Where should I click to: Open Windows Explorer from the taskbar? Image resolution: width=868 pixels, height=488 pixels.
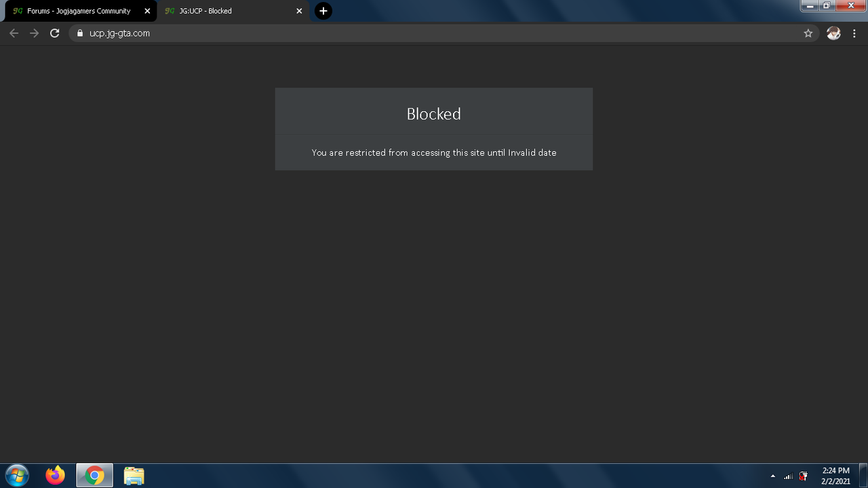134,476
